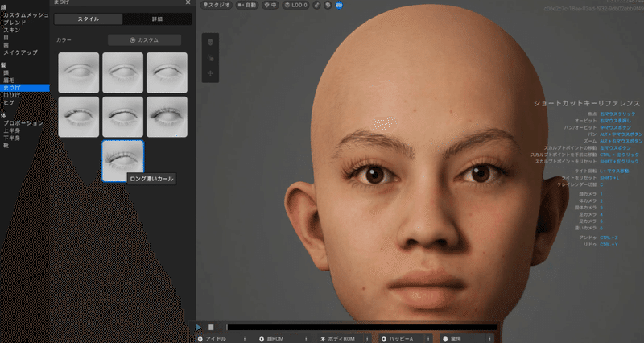The image size is (644, 343).
Task: Open options menu for アイドル
Action: coord(245,339)
